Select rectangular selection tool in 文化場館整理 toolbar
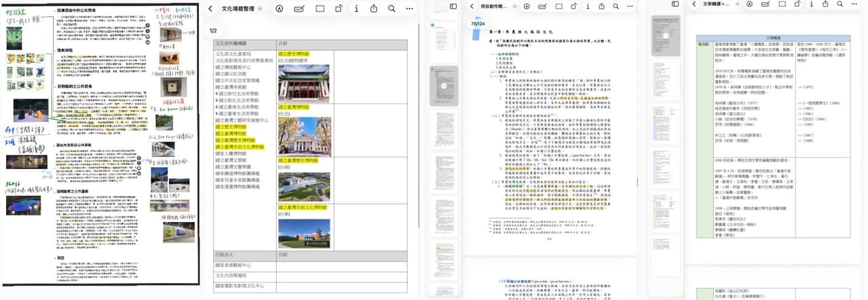 (x=319, y=8)
